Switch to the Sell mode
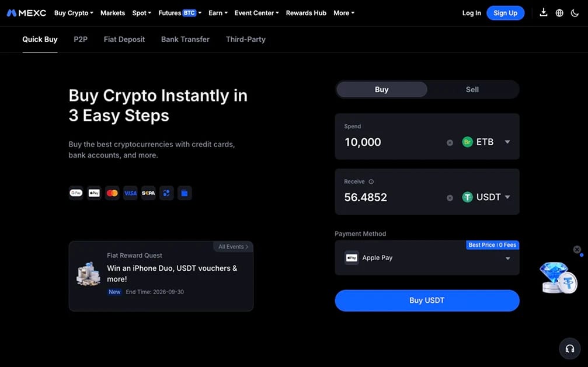The width and height of the screenshot is (588, 367). pyautogui.click(x=472, y=90)
